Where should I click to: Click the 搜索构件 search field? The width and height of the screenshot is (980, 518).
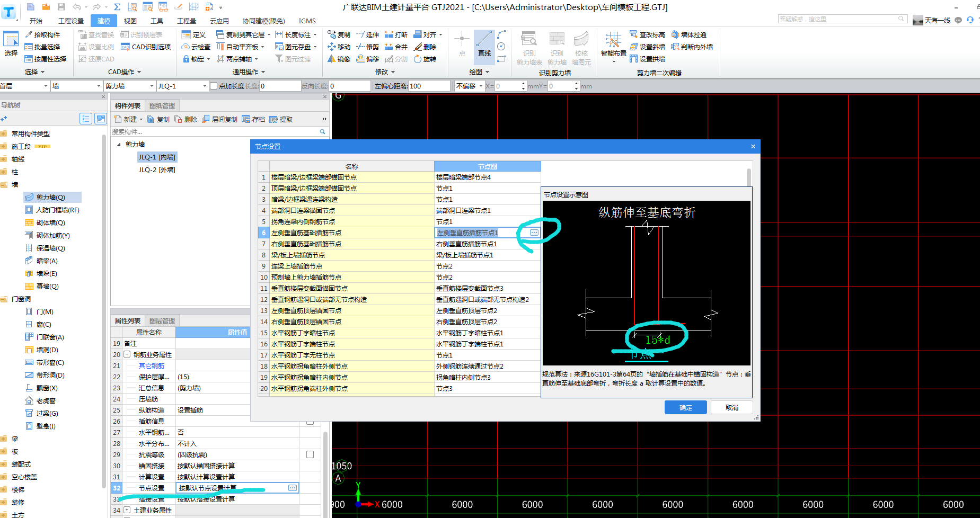click(215, 131)
